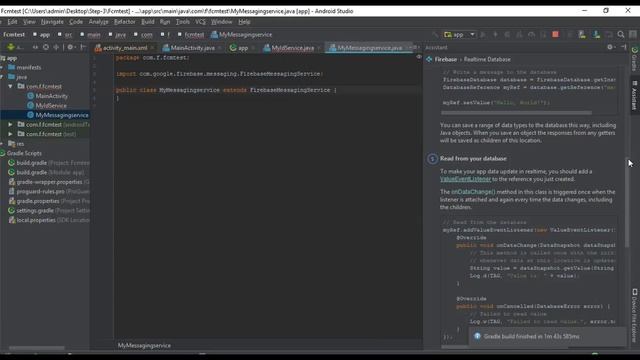640x360 pixels.
Task: Open local.properties file
Action: [x=49, y=220]
